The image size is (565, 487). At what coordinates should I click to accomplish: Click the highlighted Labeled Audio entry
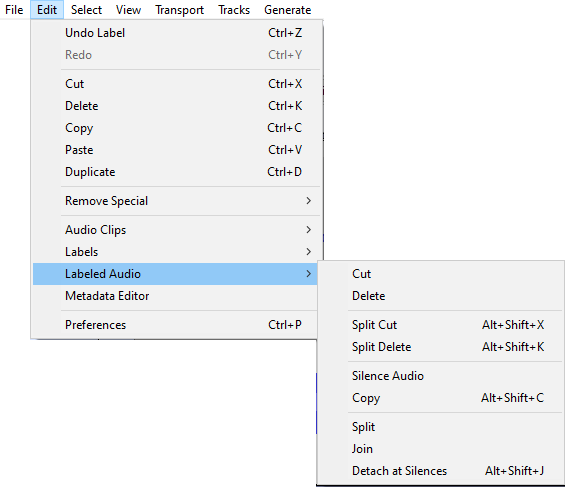[x=175, y=274]
